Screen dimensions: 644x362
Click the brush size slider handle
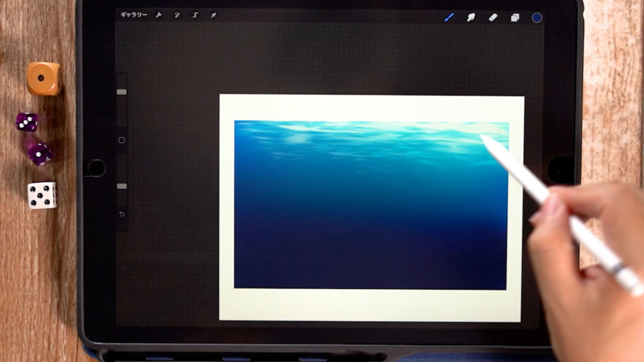(x=121, y=92)
